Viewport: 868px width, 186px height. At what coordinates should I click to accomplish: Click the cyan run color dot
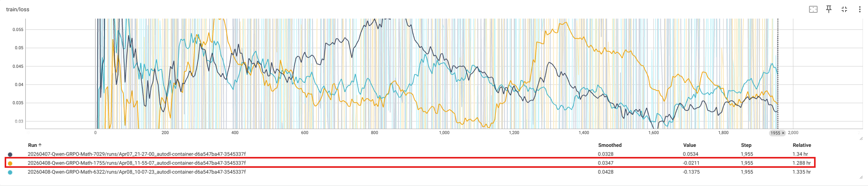10,172
